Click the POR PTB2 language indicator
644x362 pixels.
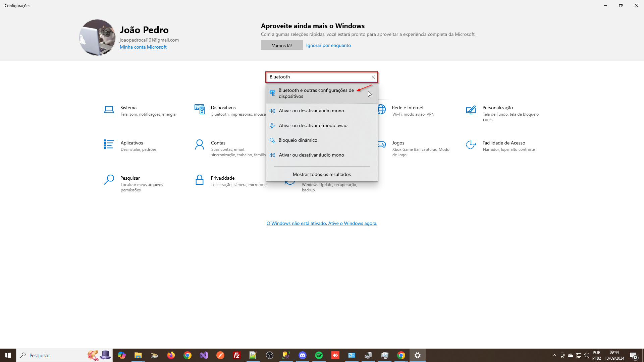(x=597, y=355)
